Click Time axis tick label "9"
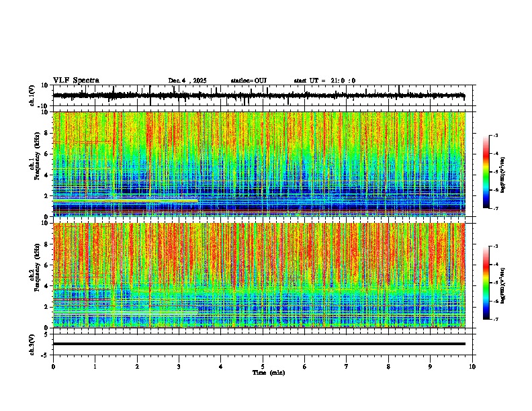Image resolution: width=532 pixels, height=411 pixels. [430, 367]
